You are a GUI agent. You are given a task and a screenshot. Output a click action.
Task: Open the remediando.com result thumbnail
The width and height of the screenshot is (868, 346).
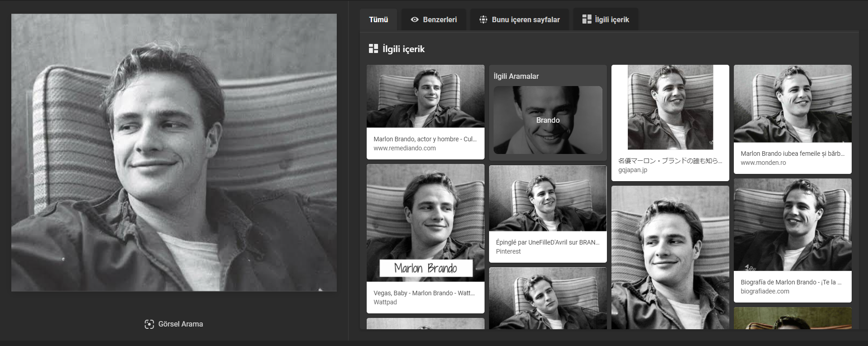[426, 96]
